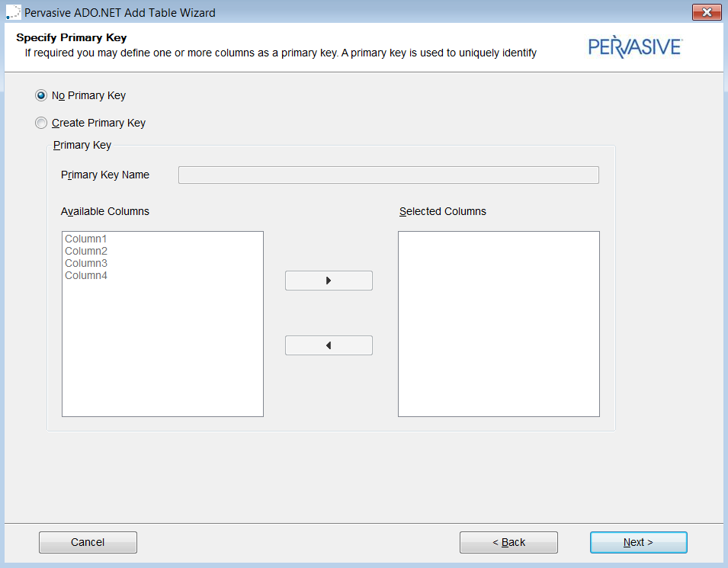Viewport: 728px width, 568px height.
Task: Click the right arrow to add column
Action: click(x=329, y=281)
